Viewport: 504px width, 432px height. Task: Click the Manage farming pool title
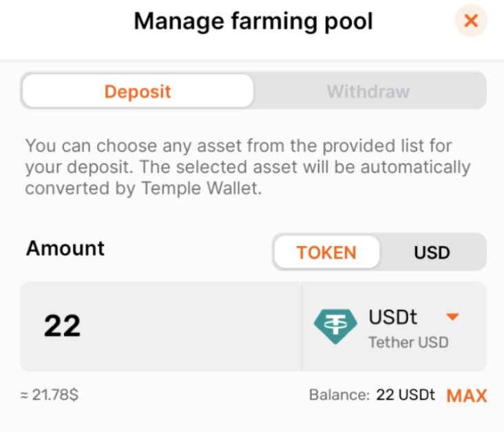pyautogui.click(x=253, y=21)
